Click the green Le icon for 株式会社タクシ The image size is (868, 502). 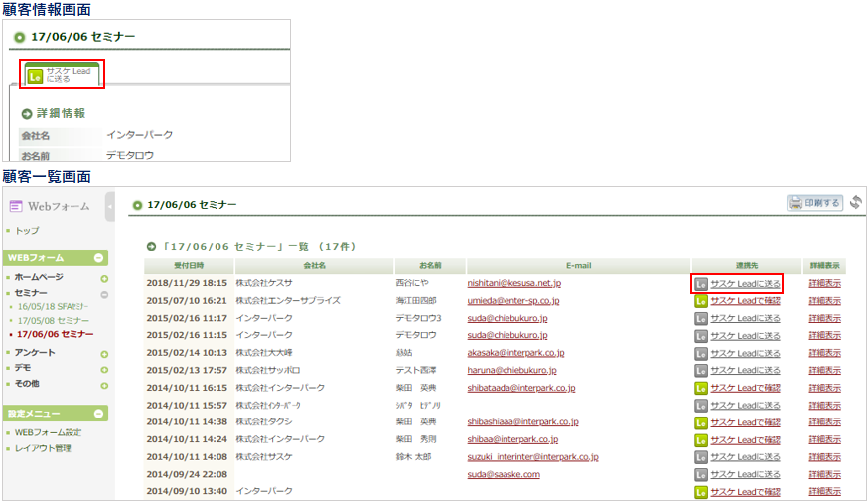[701, 422]
